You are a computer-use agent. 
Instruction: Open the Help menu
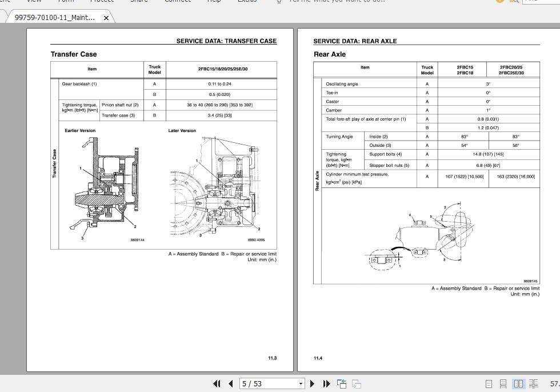(x=214, y=2)
